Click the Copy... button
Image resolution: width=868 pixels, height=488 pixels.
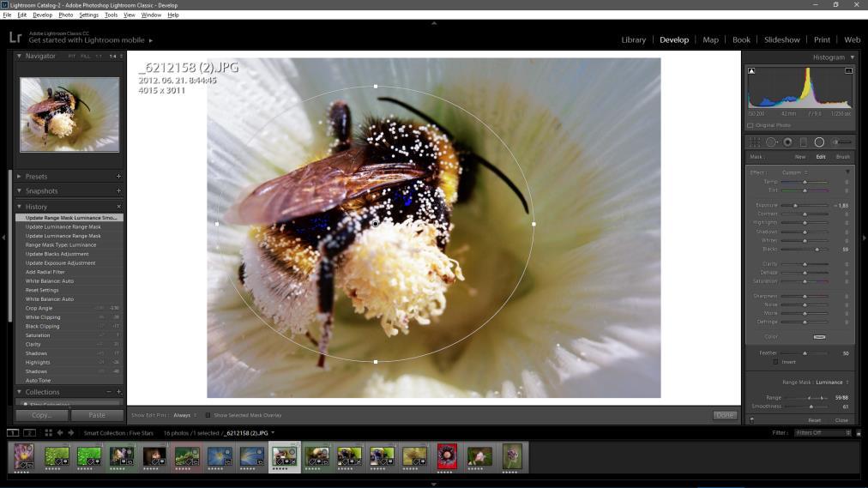coord(41,415)
